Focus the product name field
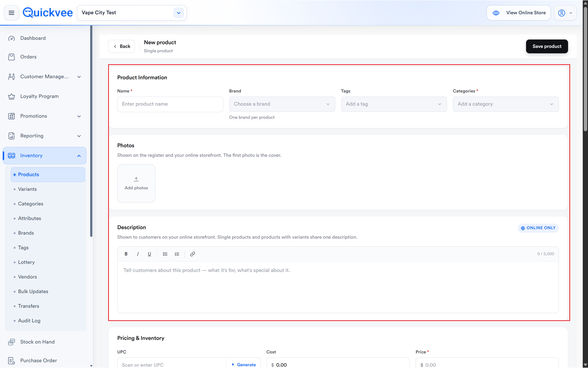The width and height of the screenshot is (588, 368). (170, 104)
